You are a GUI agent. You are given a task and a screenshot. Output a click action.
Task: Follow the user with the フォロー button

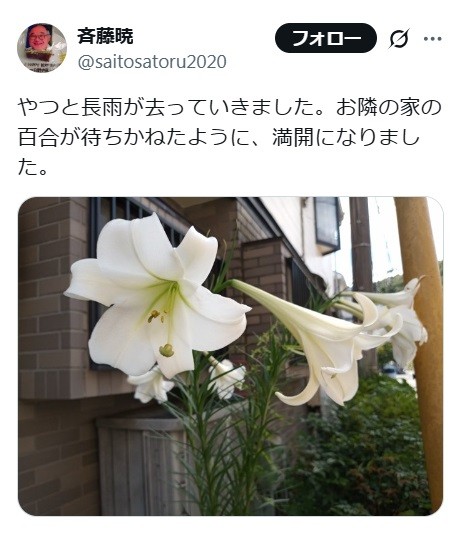(326, 38)
